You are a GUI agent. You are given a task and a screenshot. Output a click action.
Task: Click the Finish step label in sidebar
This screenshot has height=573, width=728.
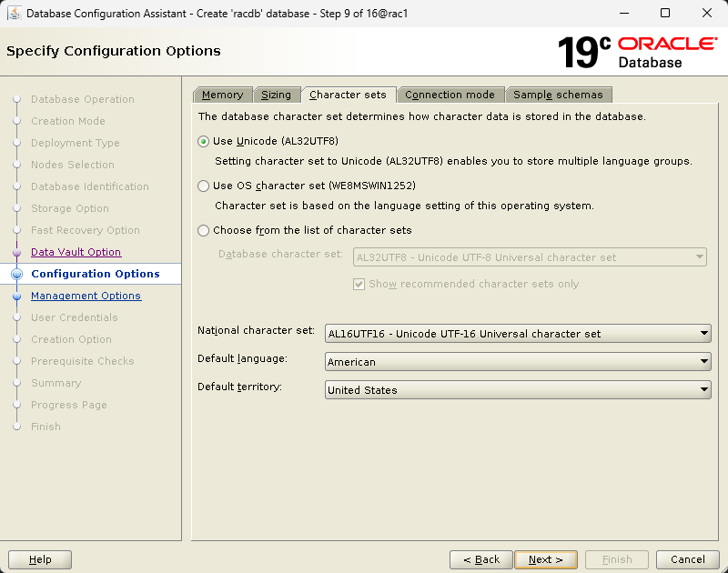46,427
